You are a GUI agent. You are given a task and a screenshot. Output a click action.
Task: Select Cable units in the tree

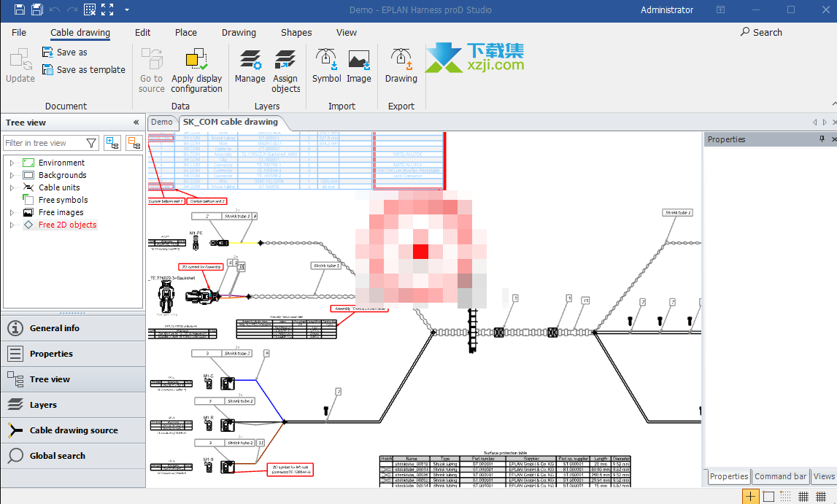[59, 187]
